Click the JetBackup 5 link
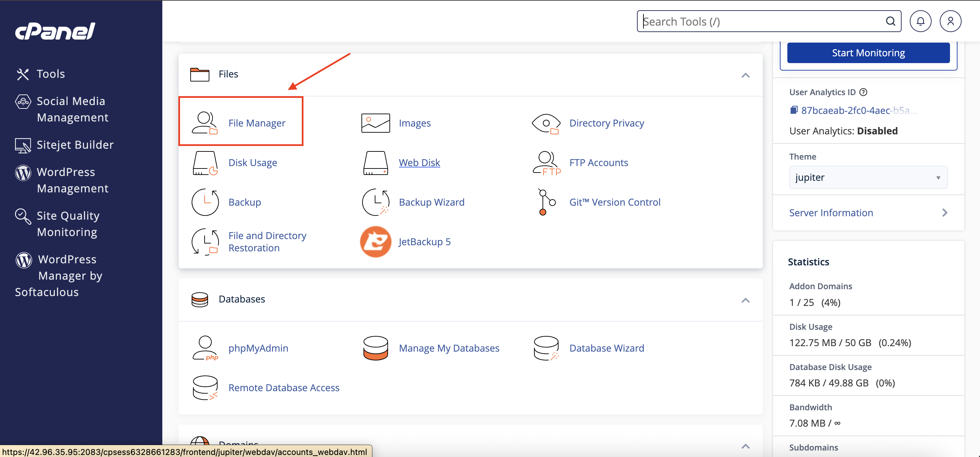 click(x=425, y=241)
